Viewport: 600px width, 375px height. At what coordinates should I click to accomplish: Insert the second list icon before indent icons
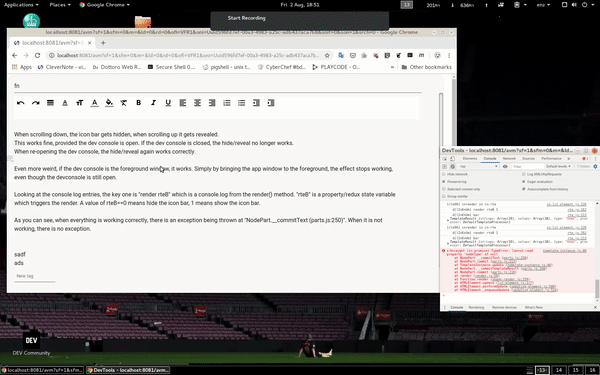coord(241,103)
